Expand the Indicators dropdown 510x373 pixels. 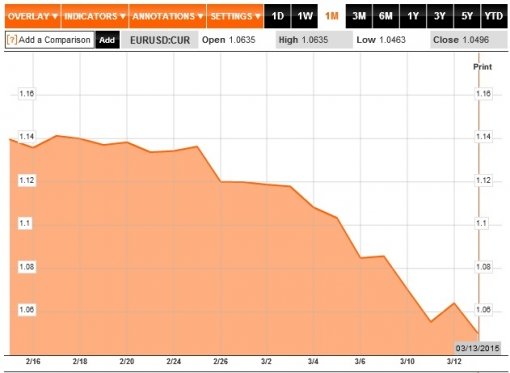click(x=95, y=16)
